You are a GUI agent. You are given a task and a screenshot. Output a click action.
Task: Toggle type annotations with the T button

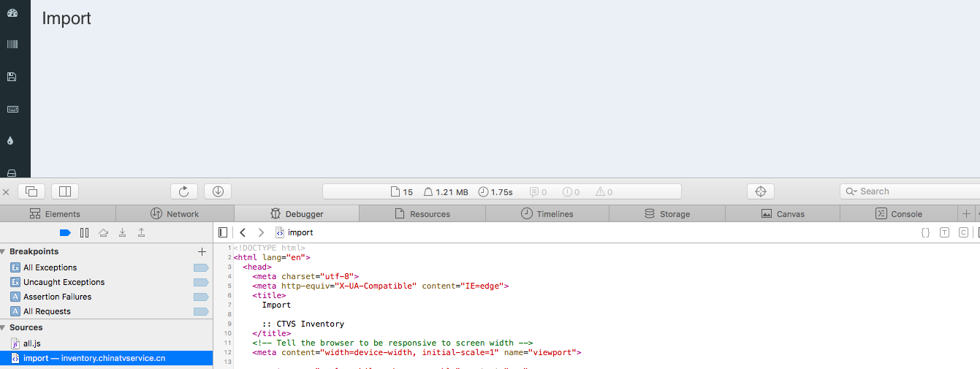coord(944,232)
